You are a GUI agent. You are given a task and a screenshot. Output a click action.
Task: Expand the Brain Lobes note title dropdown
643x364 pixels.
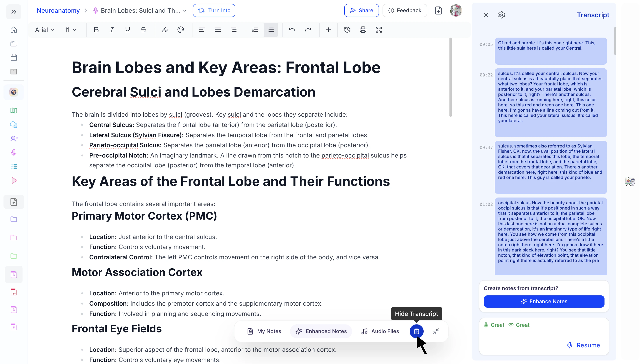coord(185,10)
